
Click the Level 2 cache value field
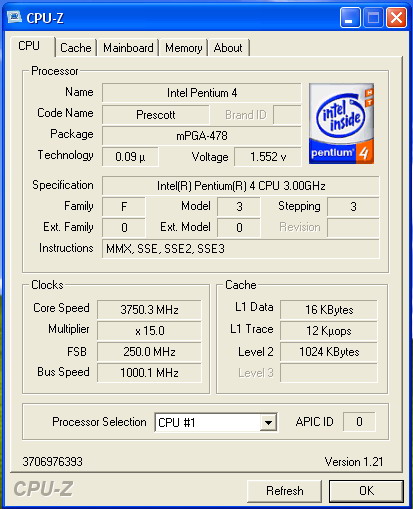tap(329, 352)
